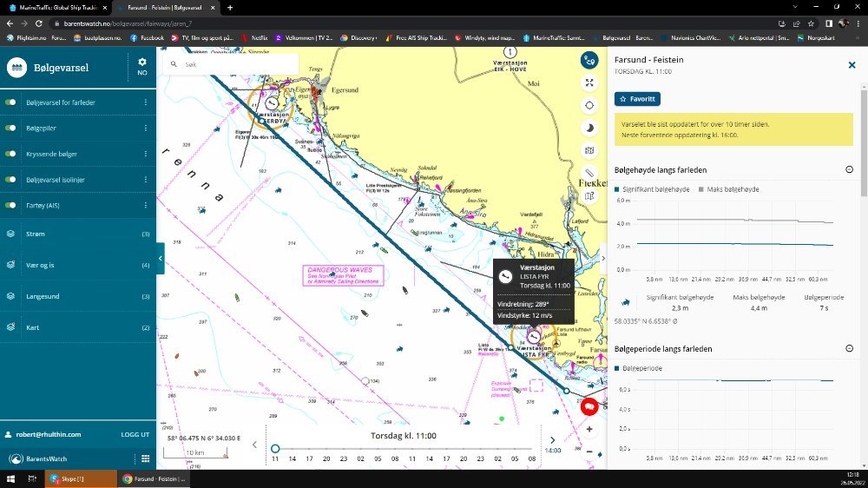868x488 pixels.
Task: Open Navionics ChartViewer bookmark
Action: [x=691, y=37]
